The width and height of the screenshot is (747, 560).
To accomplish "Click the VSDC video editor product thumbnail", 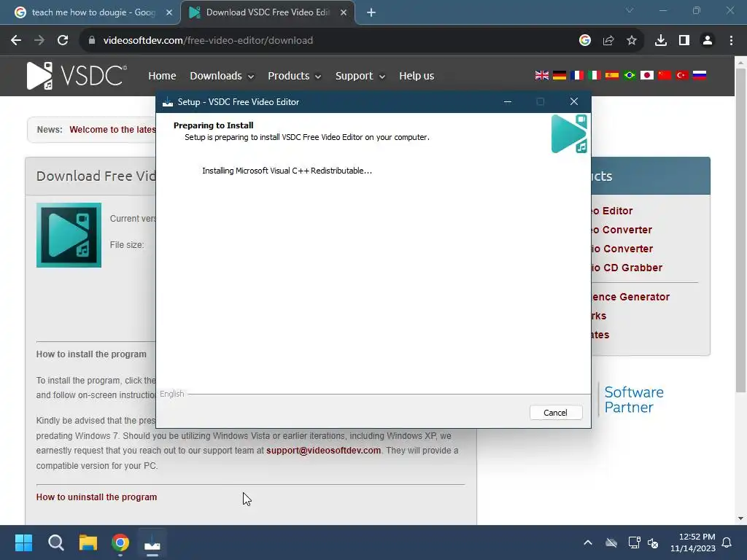I will pos(69,236).
